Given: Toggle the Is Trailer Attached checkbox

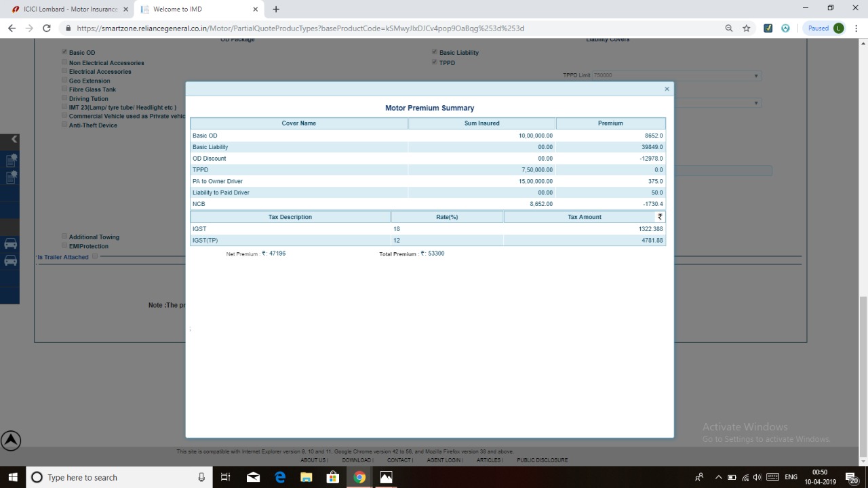Looking at the screenshot, I should pos(95,256).
